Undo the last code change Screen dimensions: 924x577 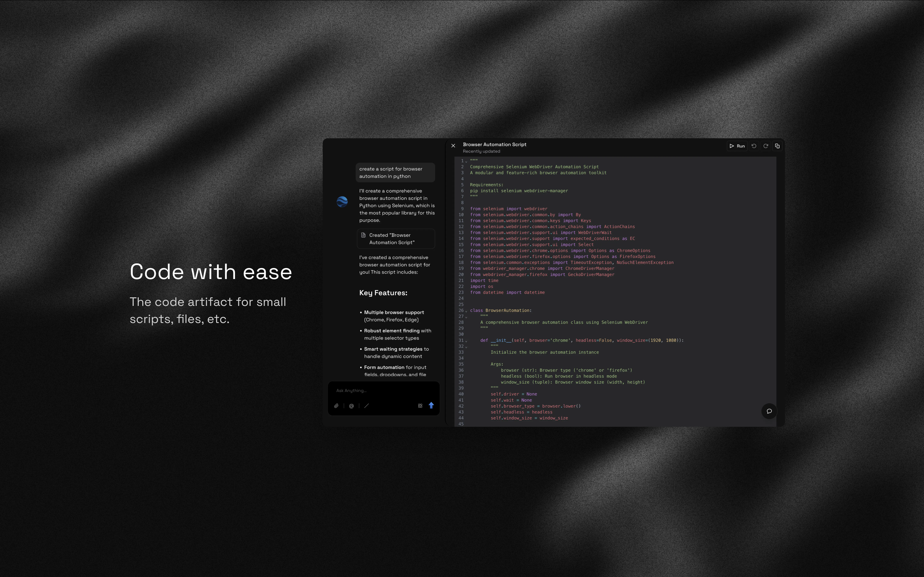click(754, 146)
